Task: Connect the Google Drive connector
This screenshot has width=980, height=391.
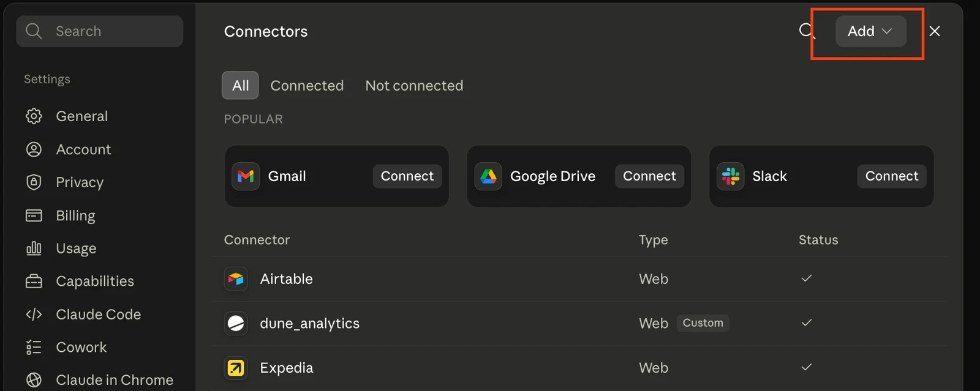Action: [649, 176]
